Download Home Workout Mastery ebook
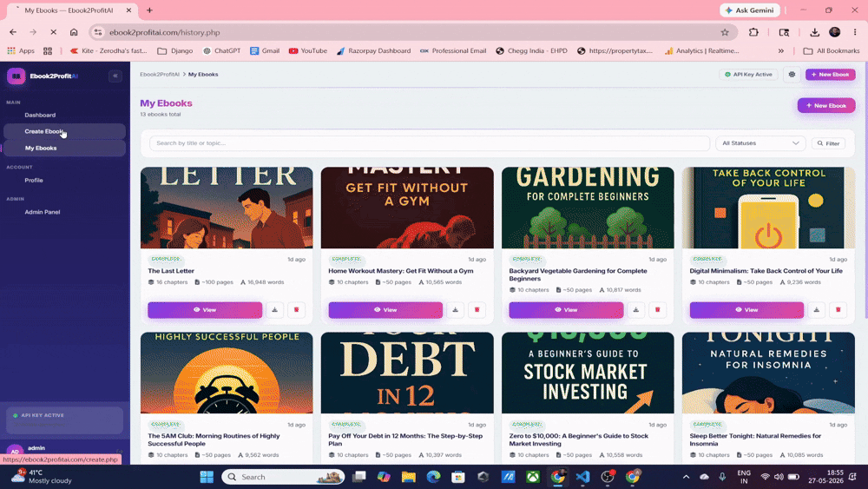The image size is (868, 489). 455,309
